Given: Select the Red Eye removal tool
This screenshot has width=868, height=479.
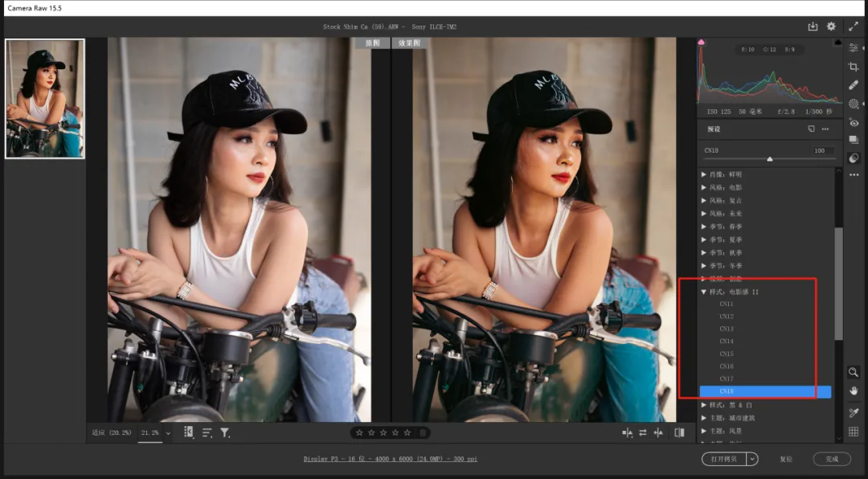Looking at the screenshot, I should (x=853, y=122).
